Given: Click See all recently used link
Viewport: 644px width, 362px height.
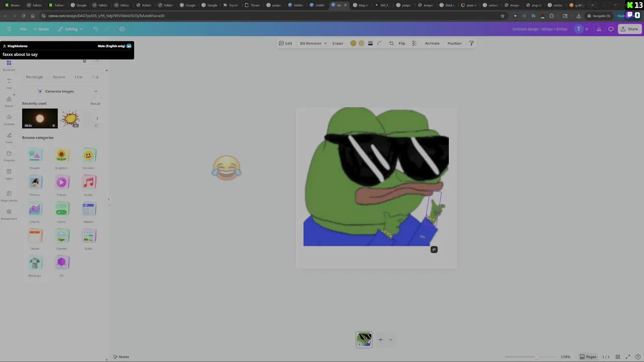Looking at the screenshot, I should 95,104.
